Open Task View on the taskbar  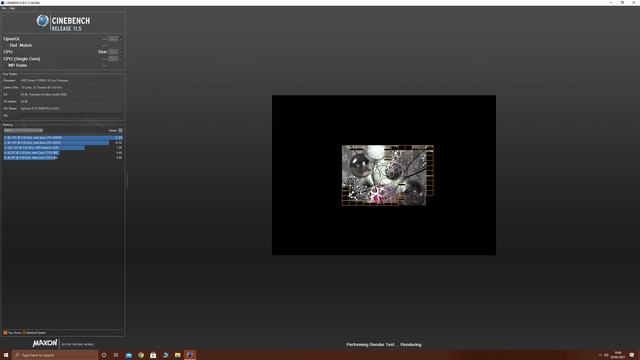point(116,355)
